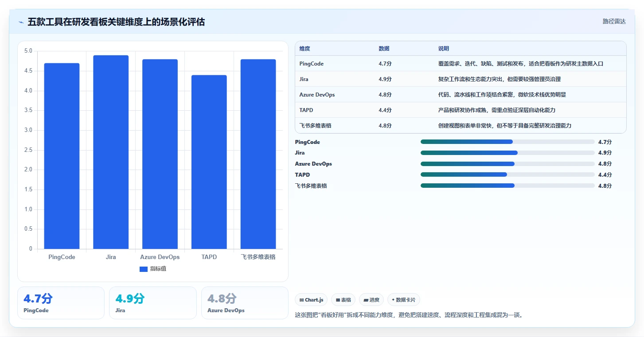This screenshot has width=644, height=337.
Task: Click the Azure DevOps progress bar
Action: coord(507,164)
